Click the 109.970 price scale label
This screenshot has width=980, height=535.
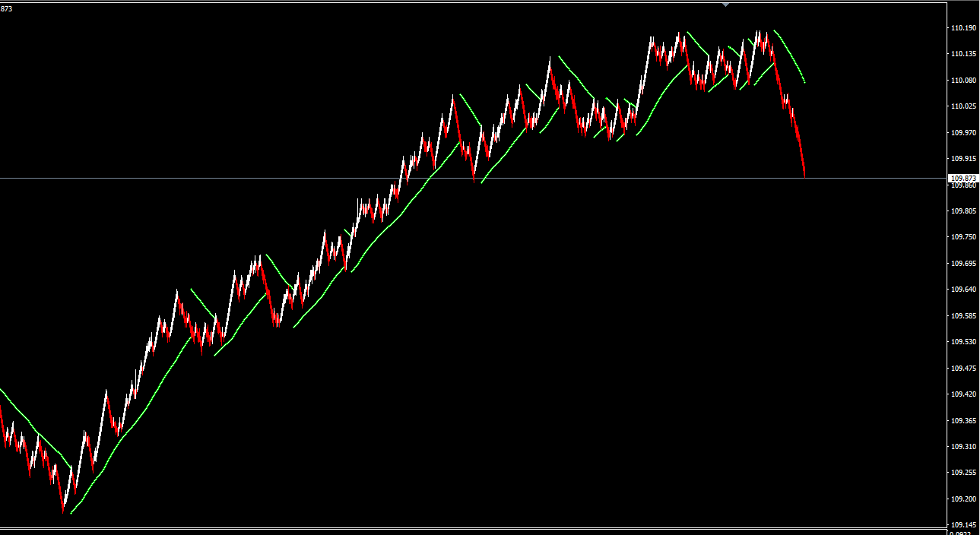tap(963, 132)
